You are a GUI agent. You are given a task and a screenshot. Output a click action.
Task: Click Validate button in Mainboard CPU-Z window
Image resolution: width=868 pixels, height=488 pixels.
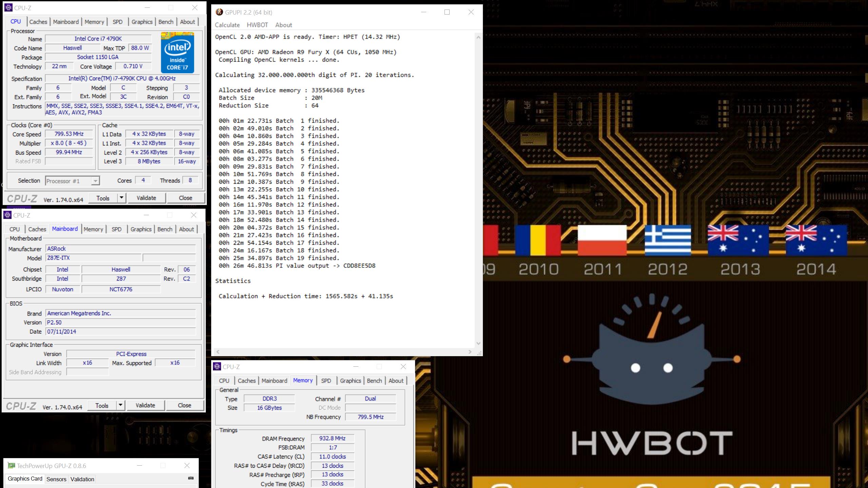(x=145, y=405)
